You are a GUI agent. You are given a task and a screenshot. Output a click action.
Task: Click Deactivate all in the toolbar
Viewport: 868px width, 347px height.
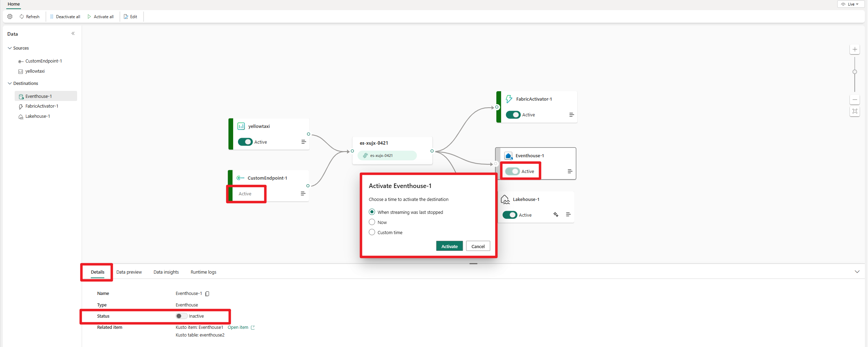(65, 16)
